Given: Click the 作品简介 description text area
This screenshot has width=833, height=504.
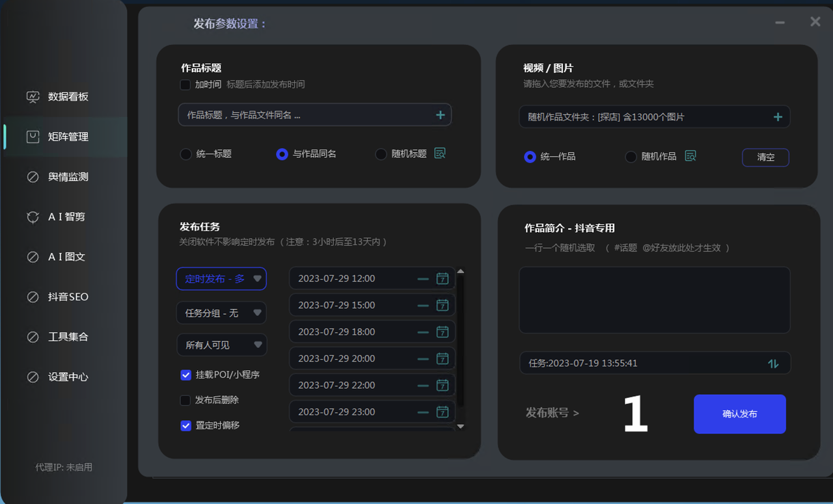Looking at the screenshot, I should coord(654,300).
